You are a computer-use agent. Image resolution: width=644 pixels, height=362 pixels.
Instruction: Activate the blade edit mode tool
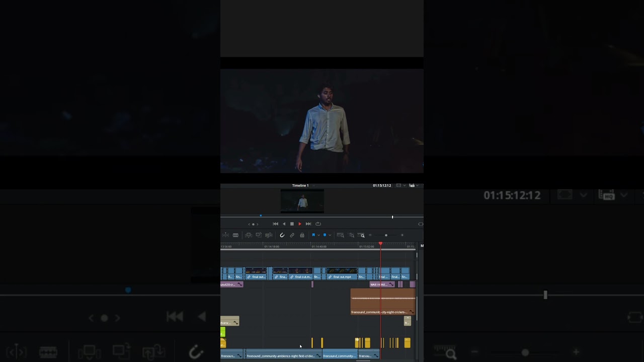pyautogui.click(x=235, y=235)
